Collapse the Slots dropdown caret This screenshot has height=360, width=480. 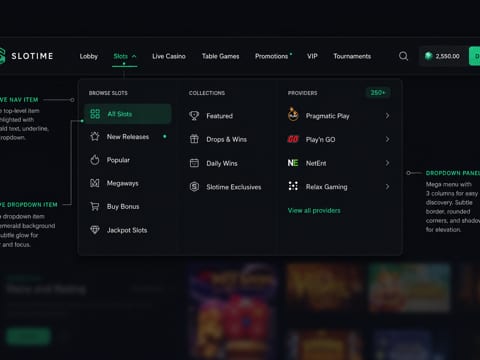134,56
